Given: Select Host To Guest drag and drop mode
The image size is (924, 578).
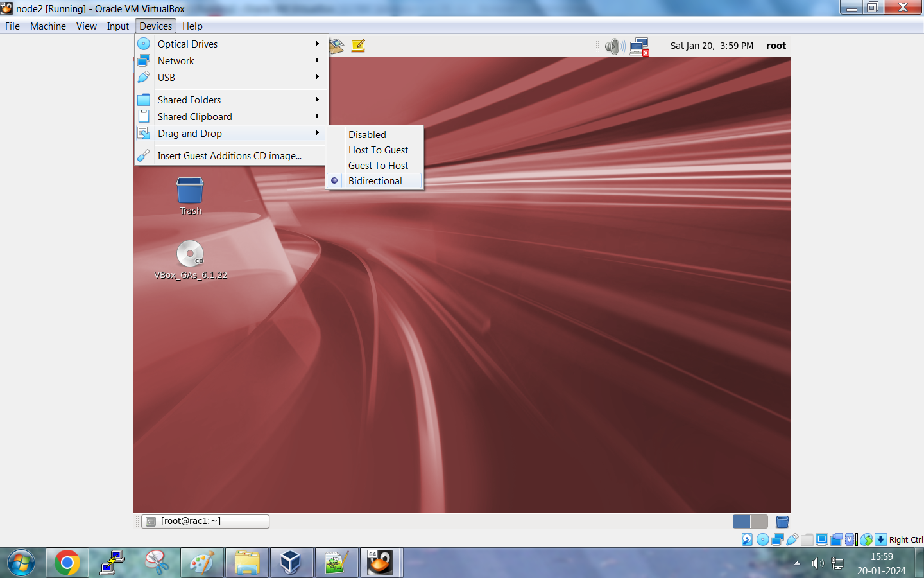Looking at the screenshot, I should [375, 150].
